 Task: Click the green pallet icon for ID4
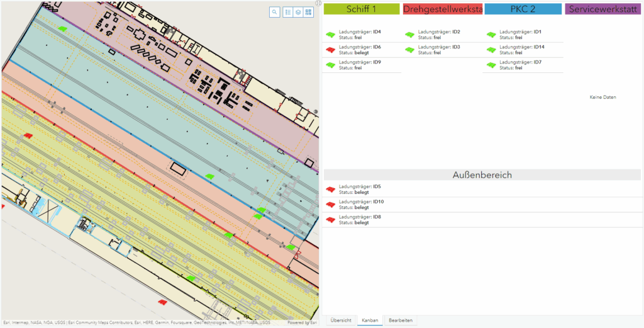coord(331,35)
